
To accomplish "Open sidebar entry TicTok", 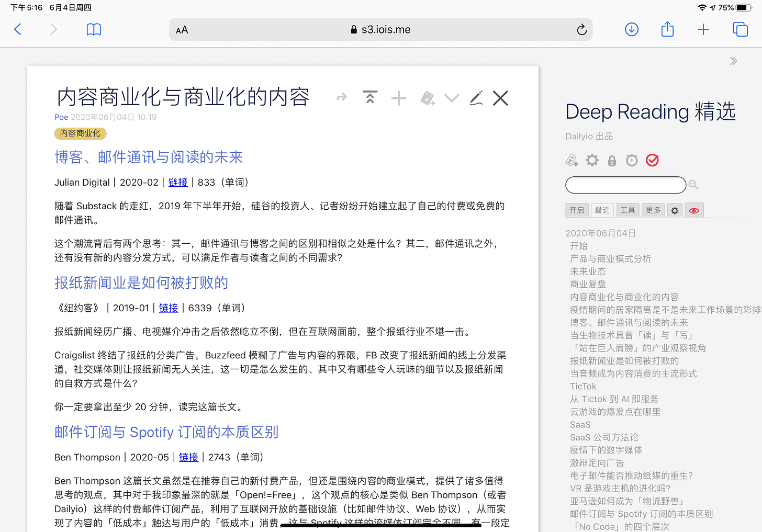I will [x=583, y=386].
